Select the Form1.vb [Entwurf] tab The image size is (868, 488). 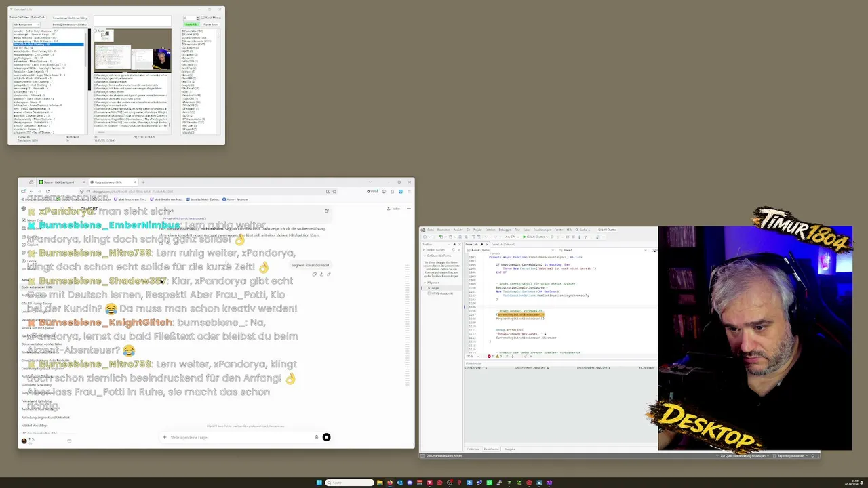502,244
